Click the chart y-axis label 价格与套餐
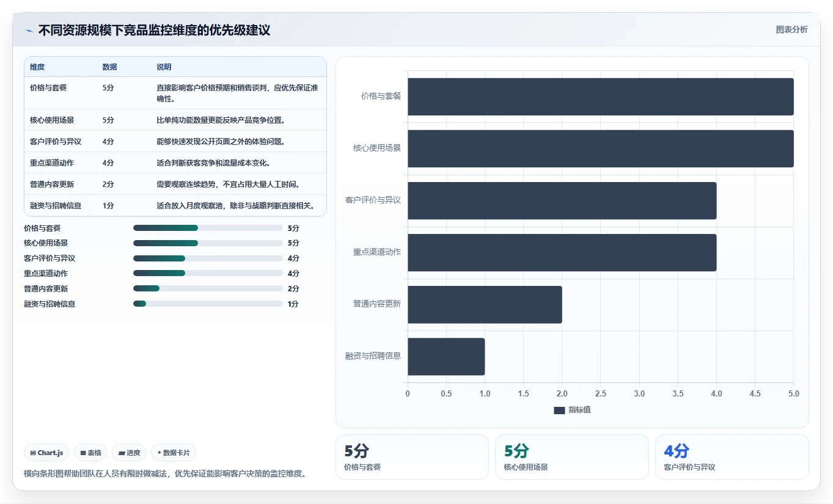This screenshot has width=833, height=504. click(x=381, y=96)
